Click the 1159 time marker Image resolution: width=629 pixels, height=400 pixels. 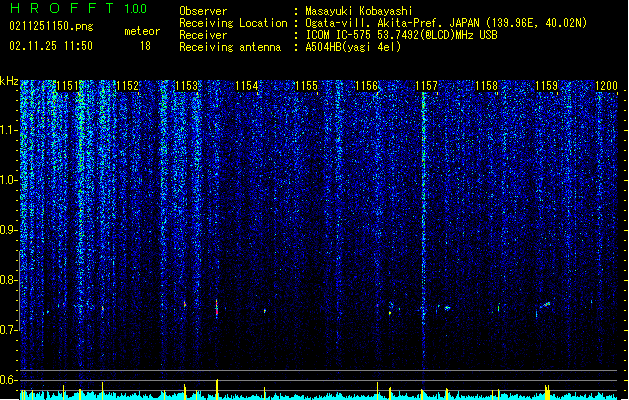[546, 86]
